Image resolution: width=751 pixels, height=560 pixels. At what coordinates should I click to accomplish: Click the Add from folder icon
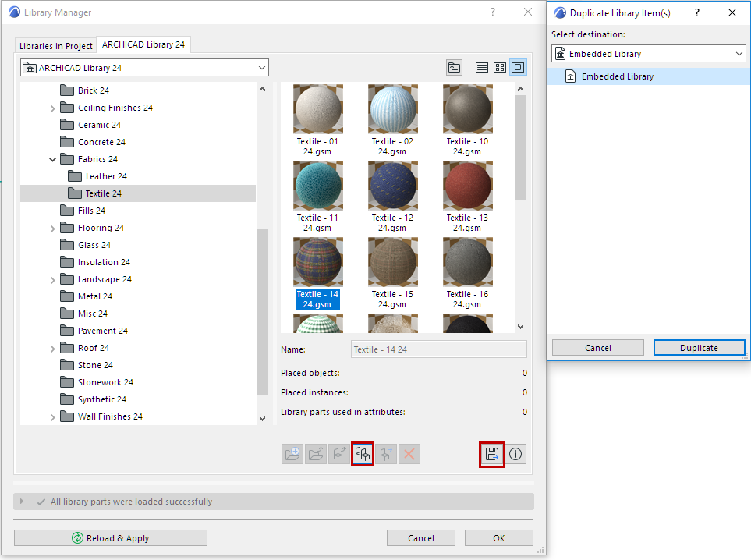click(x=316, y=454)
